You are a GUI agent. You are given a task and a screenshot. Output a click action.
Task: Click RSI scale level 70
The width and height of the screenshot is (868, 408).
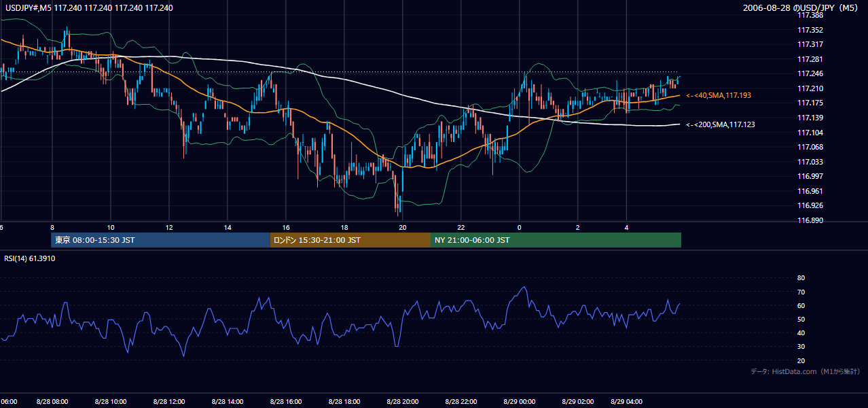pos(801,292)
